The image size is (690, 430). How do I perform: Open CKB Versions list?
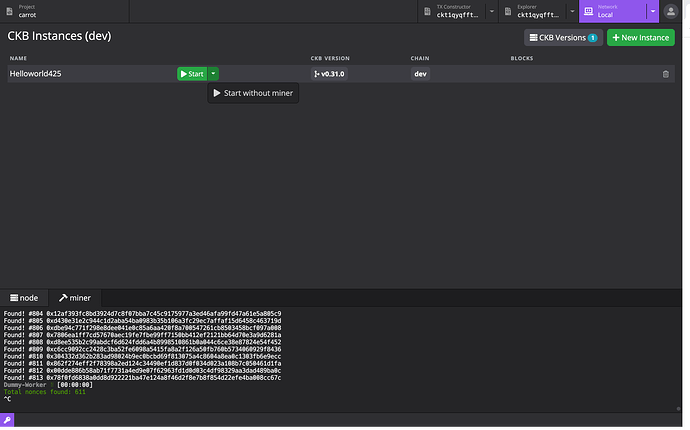pos(563,38)
